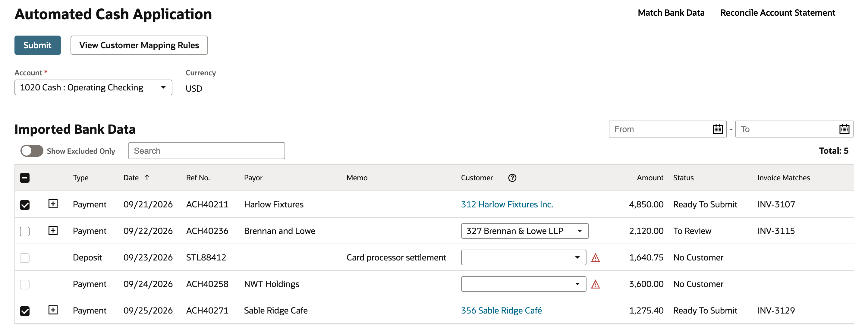Check the ACH40258 row checkbox

[25, 285]
